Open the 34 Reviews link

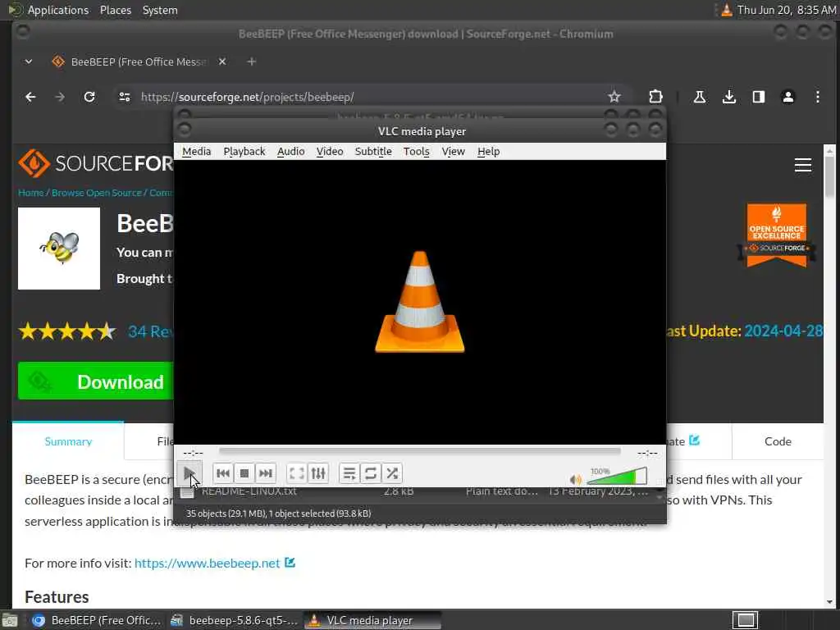[151, 331]
